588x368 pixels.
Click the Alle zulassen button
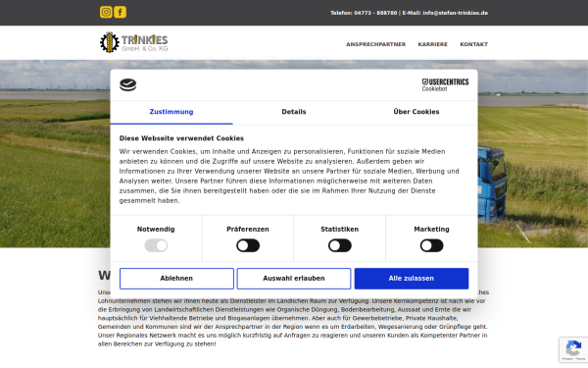pyautogui.click(x=412, y=279)
